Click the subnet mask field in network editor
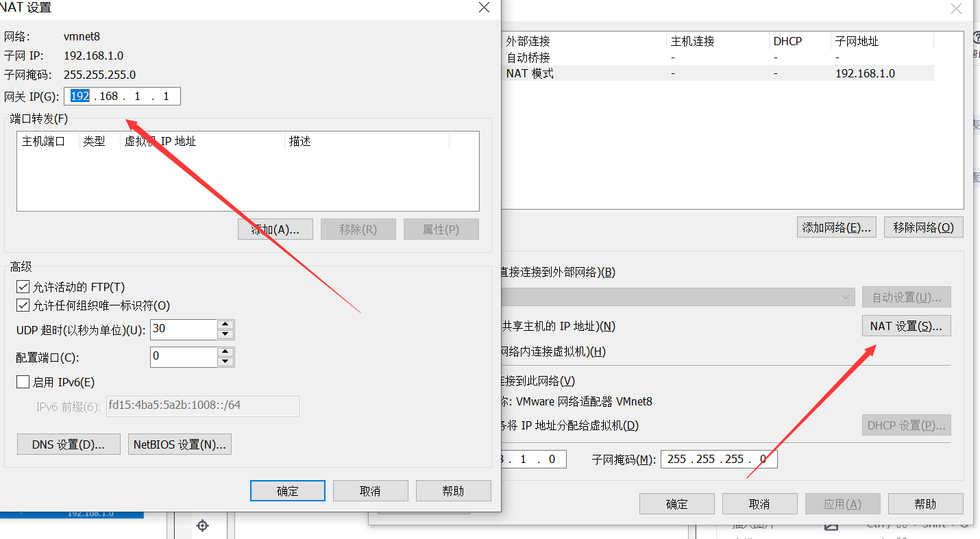980x539 pixels. (x=719, y=459)
